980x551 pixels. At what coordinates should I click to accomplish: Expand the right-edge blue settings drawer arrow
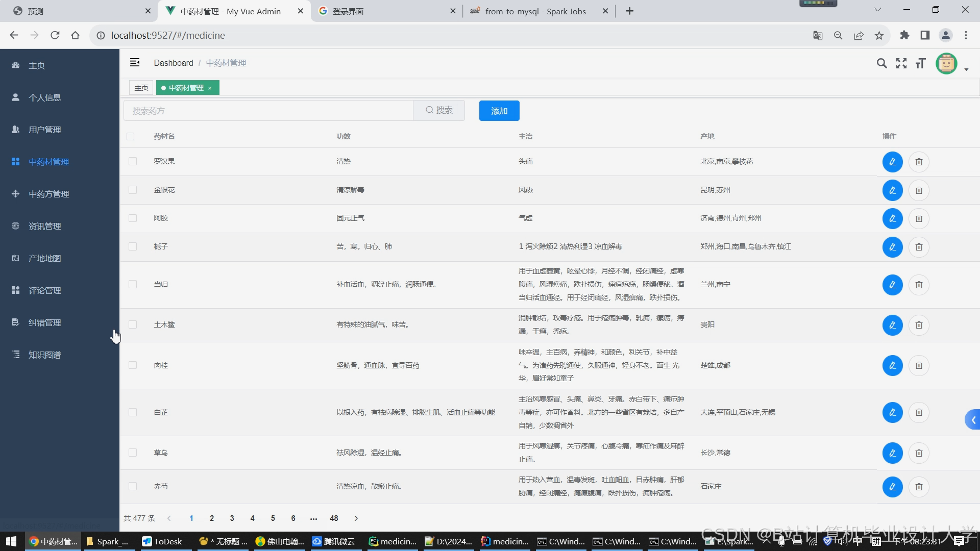coord(973,420)
